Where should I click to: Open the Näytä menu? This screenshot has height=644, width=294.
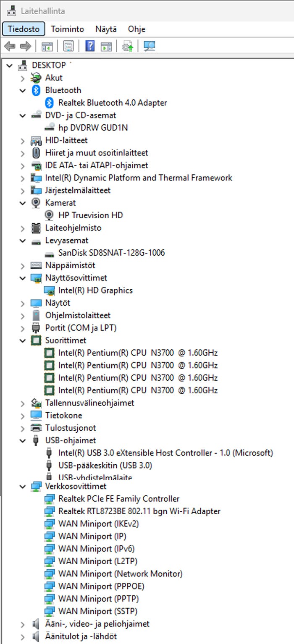tap(106, 29)
